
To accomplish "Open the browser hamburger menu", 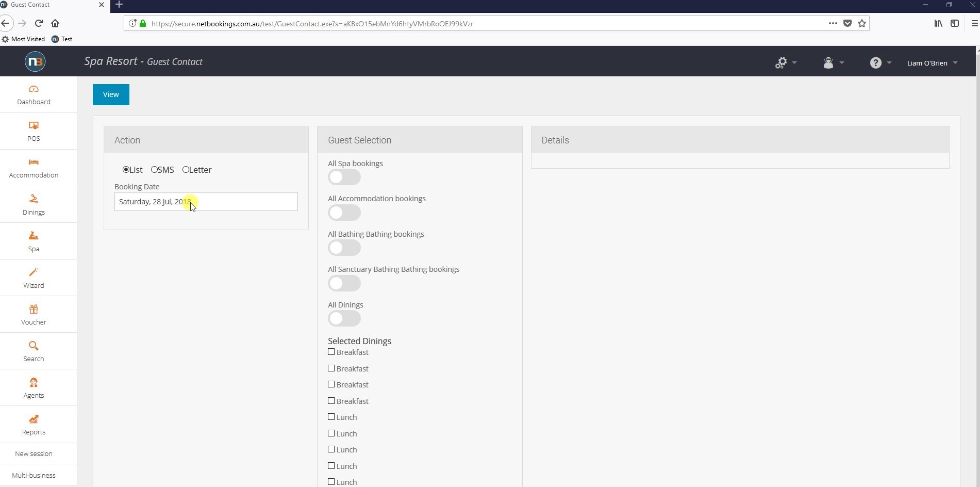I will [974, 23].
